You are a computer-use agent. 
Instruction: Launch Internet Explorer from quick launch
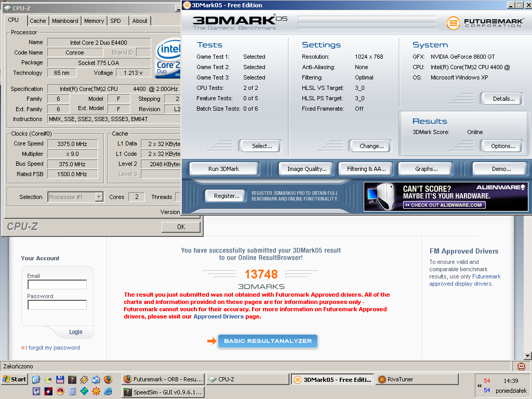108,391
